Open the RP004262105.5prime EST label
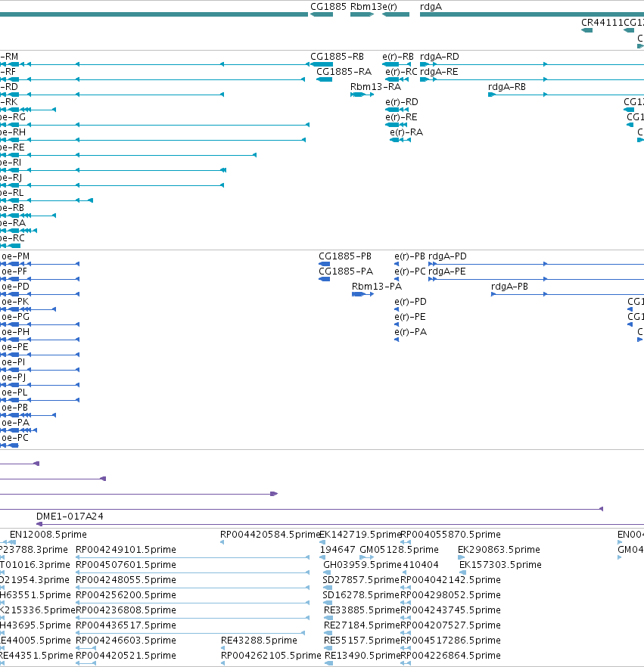 tap(271, 656)
